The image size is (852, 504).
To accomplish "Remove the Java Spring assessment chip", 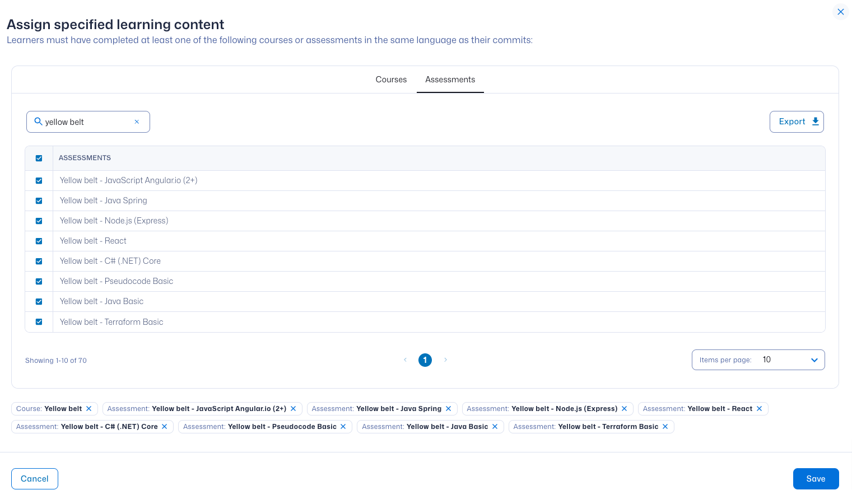I will pos(448,409).
